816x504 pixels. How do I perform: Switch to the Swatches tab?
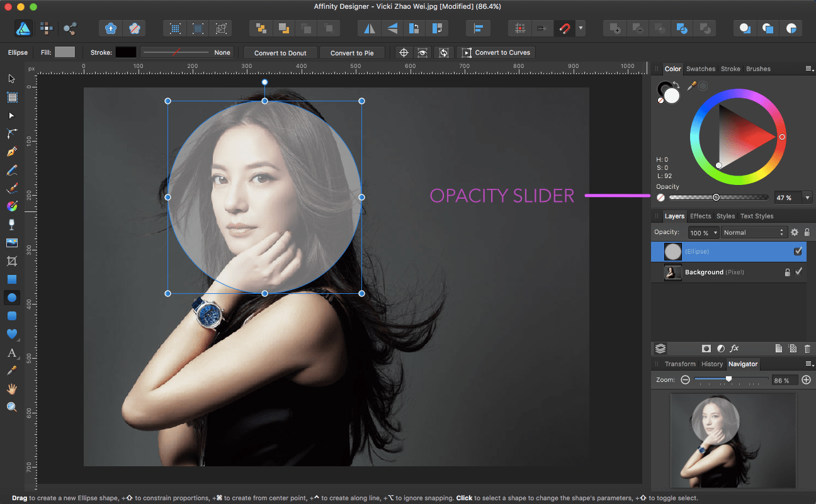point(700,69)
